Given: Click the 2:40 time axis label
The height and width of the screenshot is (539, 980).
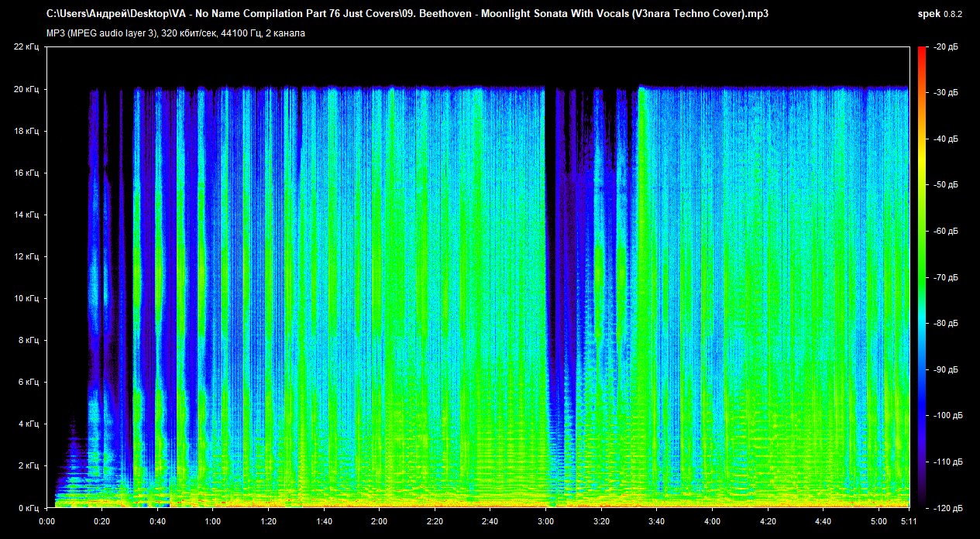Looking at the screenshot, I should [490, 521].
